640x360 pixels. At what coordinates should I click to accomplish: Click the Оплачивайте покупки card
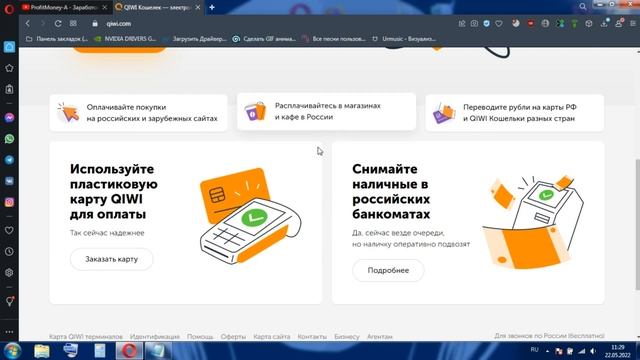[x=138, y=113]
